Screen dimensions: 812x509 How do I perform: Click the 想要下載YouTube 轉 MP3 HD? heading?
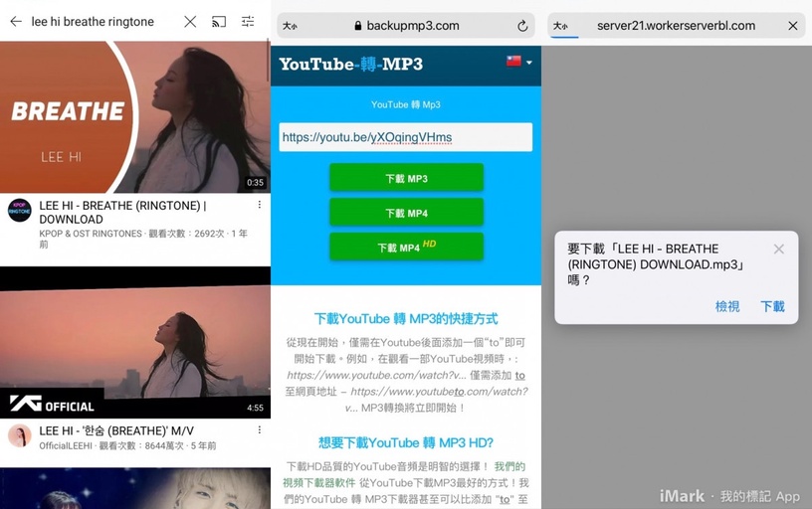click(x=406, y=442)
